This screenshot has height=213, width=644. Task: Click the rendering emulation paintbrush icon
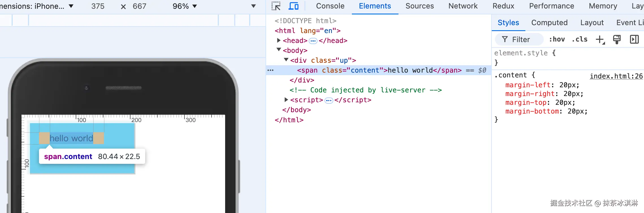(617, 40)
